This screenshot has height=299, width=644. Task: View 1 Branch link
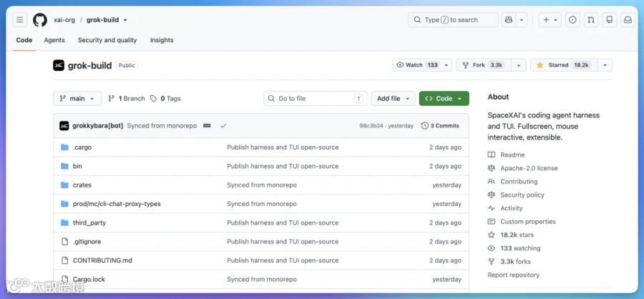point(127,99)
